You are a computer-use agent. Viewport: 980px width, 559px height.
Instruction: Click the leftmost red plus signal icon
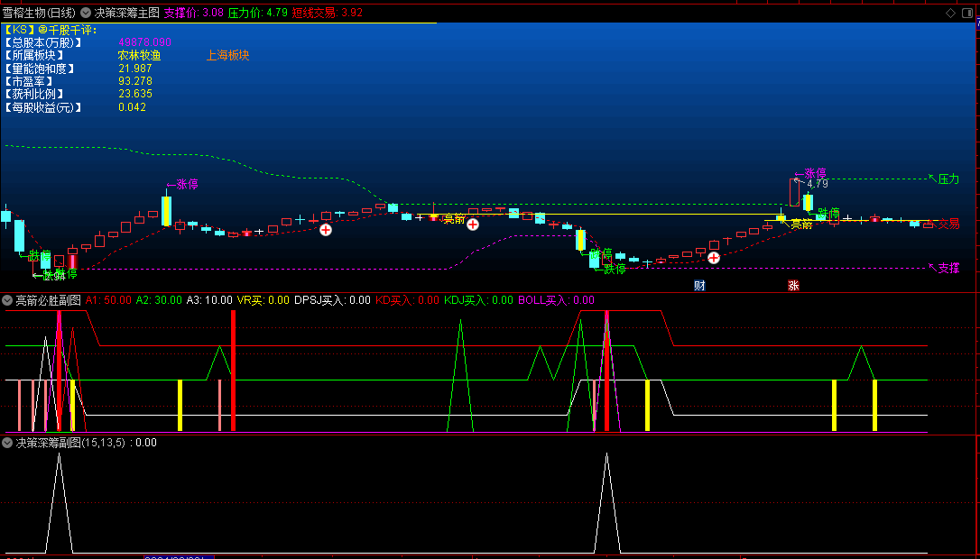tap(325, 230)
